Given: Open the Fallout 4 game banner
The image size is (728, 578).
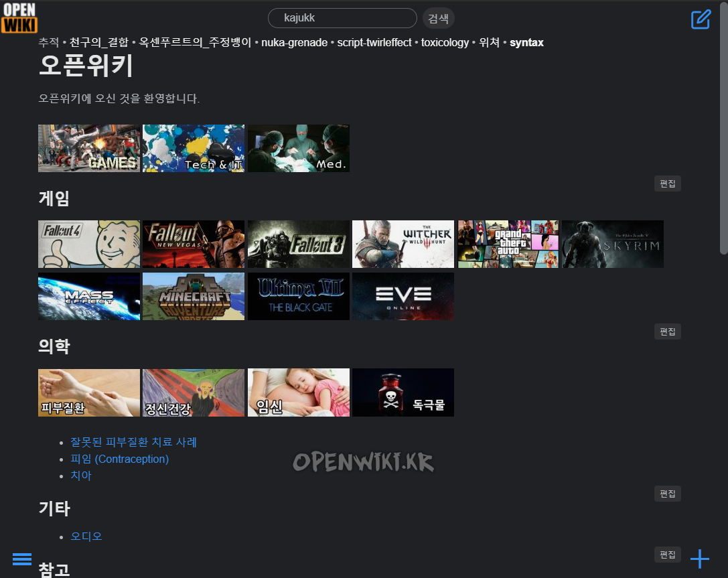Looking at the screenshot, I should tap(89, 244).
